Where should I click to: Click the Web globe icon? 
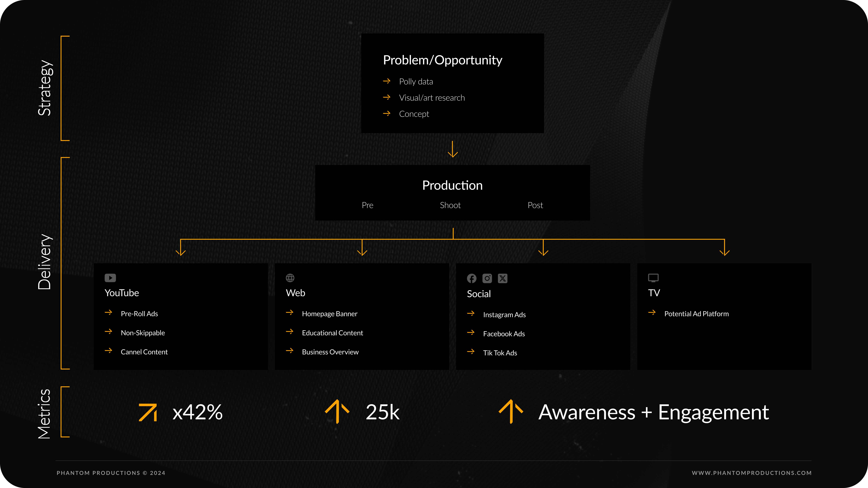(x=290, y=278)
